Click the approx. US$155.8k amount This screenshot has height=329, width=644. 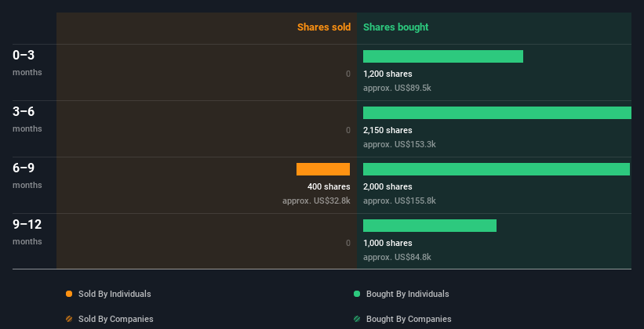pyautogui.click(x=399, y=201)
